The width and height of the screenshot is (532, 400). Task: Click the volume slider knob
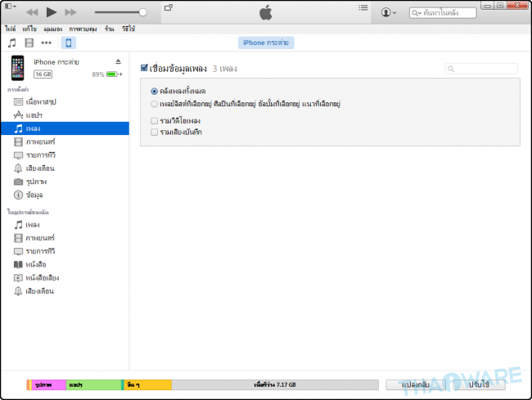[143, 12]
